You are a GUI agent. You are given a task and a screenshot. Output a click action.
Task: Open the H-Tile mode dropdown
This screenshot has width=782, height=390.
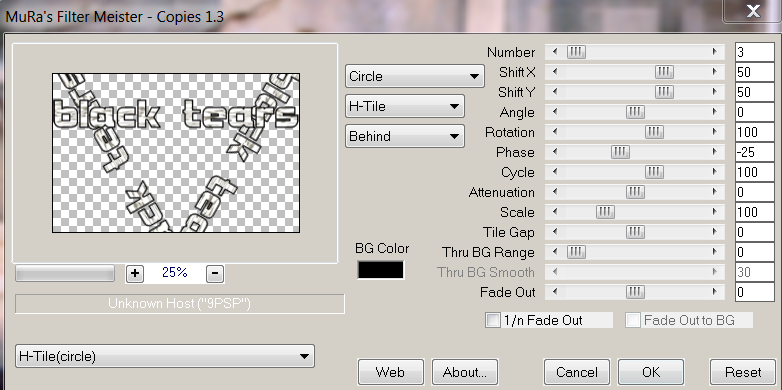(404, 106)
